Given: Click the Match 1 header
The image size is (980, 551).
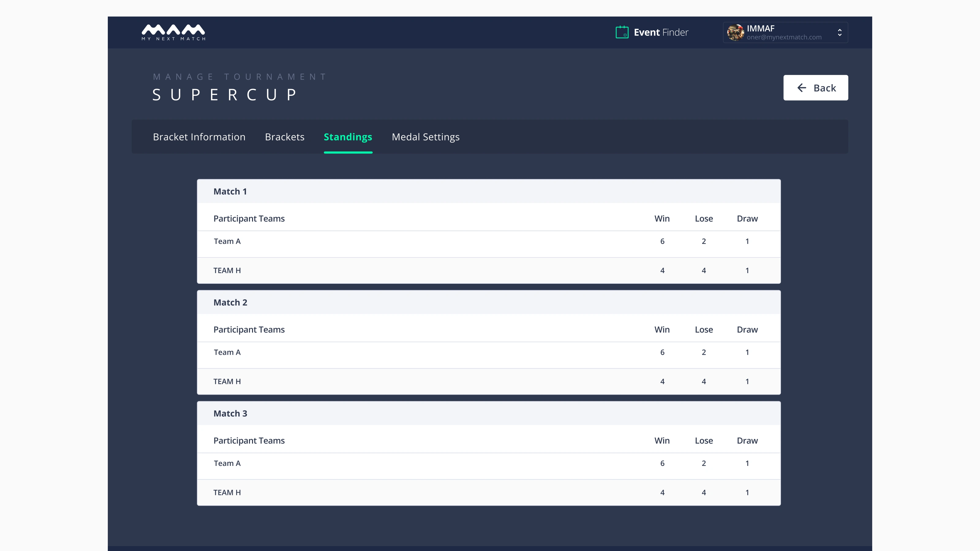Looking at the screenshot, I should [x=489, y=191].
